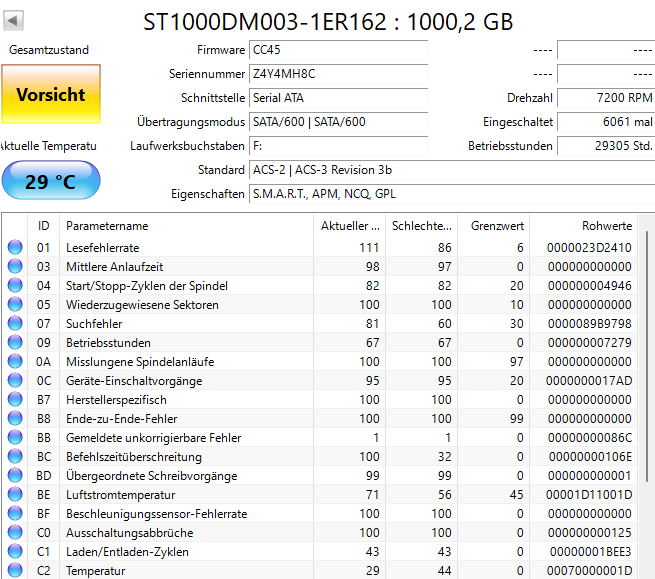This screenshot has width=655, height=579.
Task: Click raw value 00000001BEE3
Action: pyautogui.click(x=591, y=552)
